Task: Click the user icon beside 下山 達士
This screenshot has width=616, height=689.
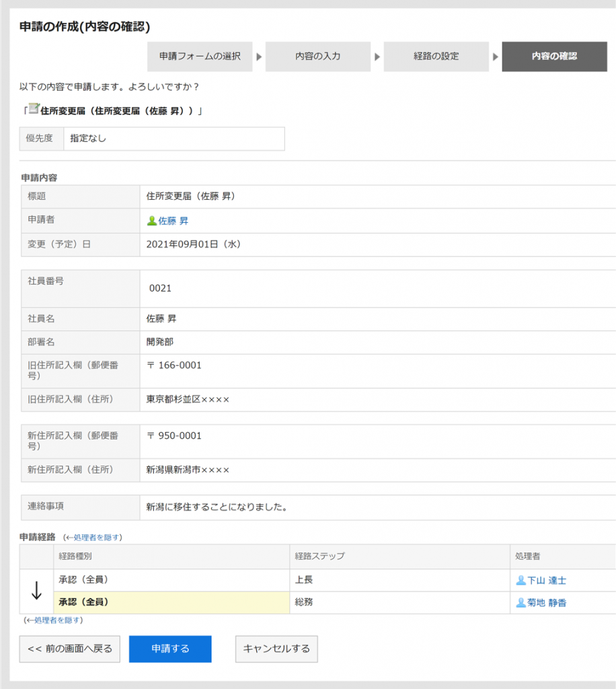Action: click(521, 581)
